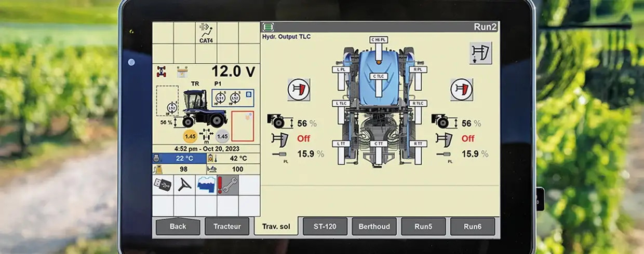Toggle the B hydraulic indicator box

248,94
